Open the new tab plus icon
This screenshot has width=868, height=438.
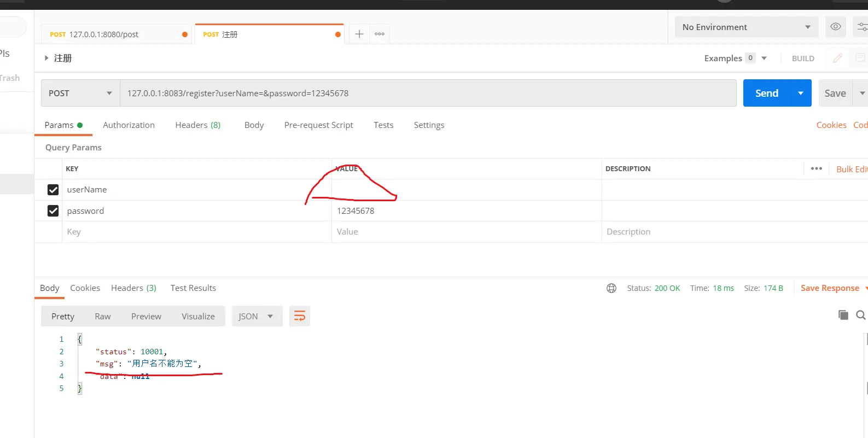(x=359, y=34)
